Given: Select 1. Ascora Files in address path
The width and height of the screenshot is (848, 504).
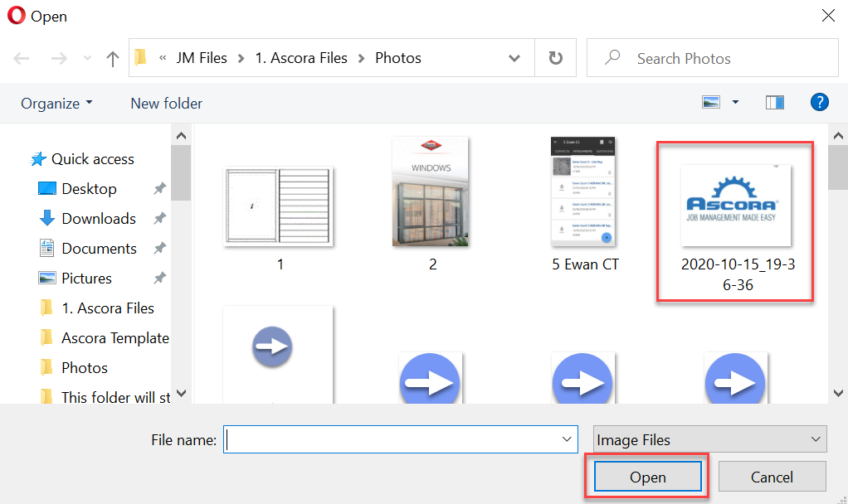Looking at the screenshot, I should (301, 58).
